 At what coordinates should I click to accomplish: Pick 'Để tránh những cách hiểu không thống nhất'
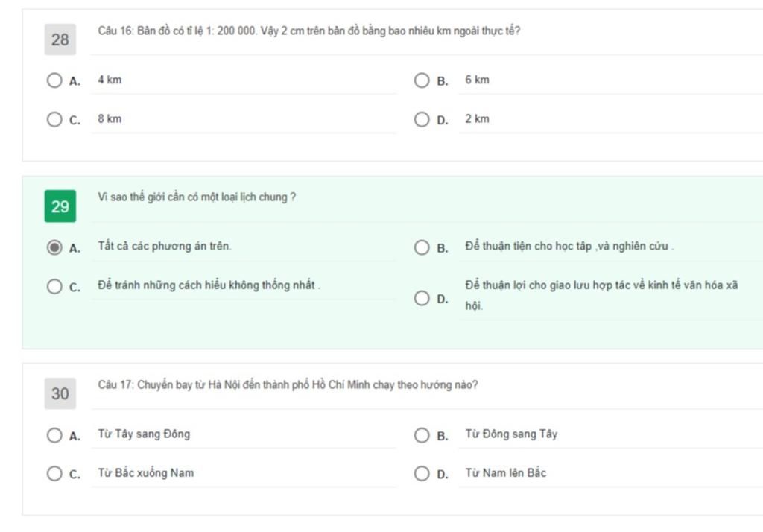pyautogui.click(x=54, y=286)
